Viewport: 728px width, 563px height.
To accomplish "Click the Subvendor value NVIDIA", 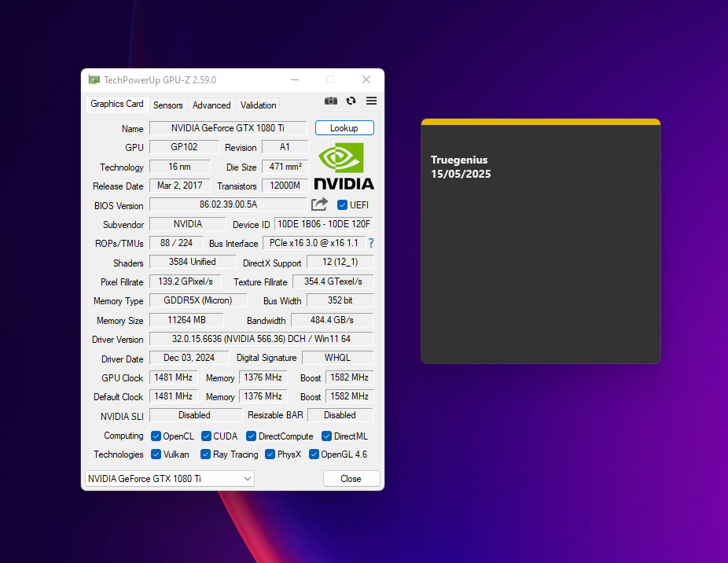I will point(188,224).
